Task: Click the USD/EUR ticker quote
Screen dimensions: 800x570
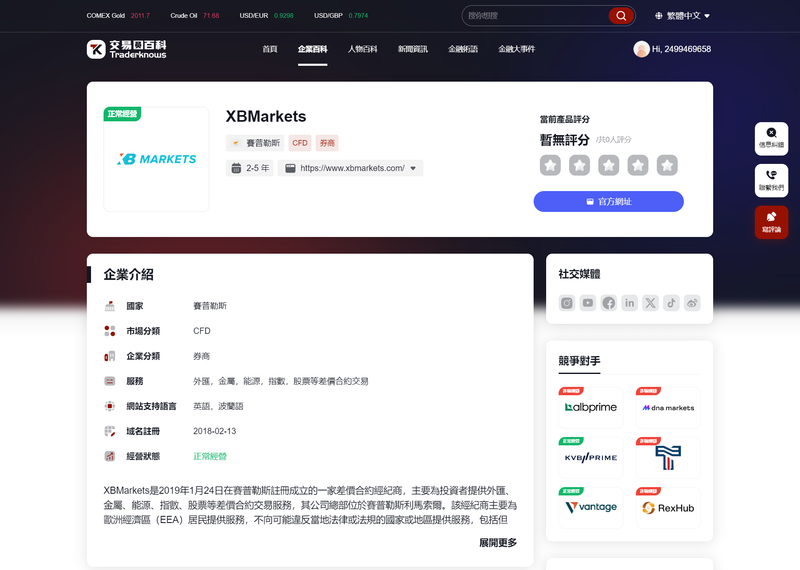Action: pos(266,16)
